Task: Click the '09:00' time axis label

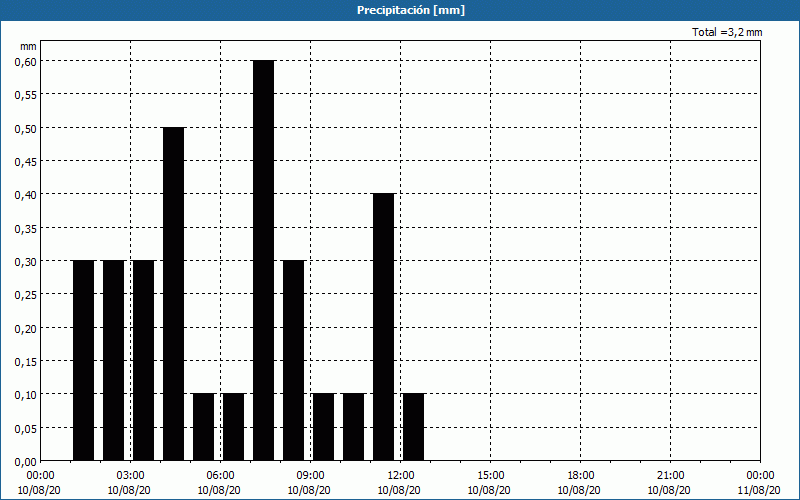Action: click(310, 475)
